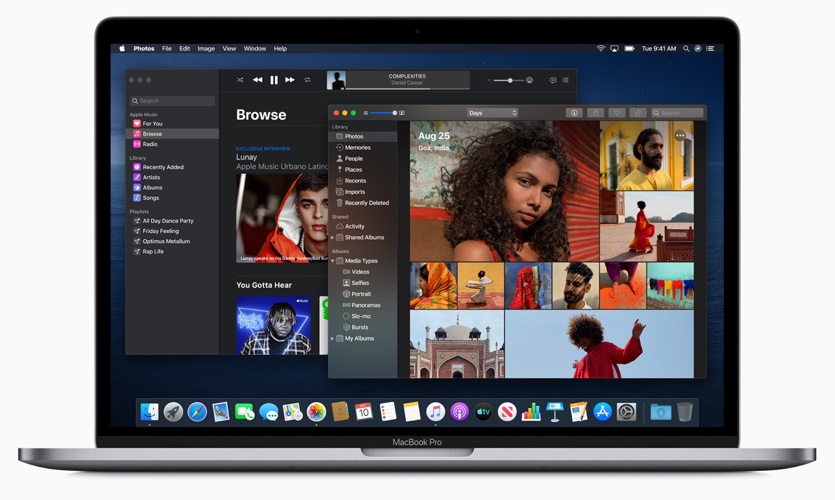This screenshot has height=500, width=835.
Task: Click the Music search field
Action: pos(173,101)
